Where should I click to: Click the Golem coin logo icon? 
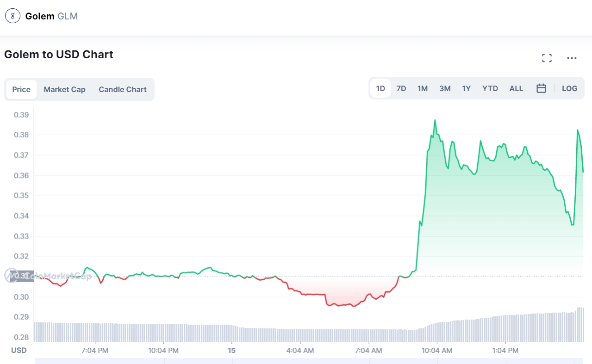12,16
